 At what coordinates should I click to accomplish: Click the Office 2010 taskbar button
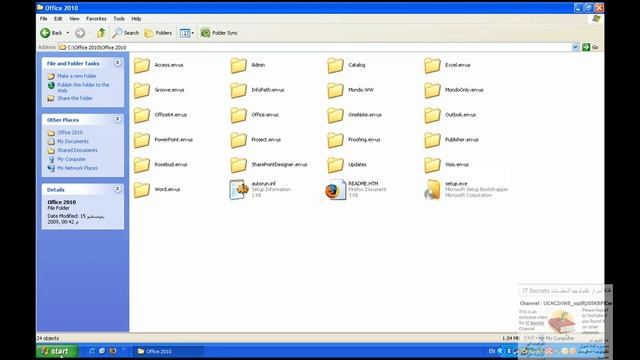(169, 351)
